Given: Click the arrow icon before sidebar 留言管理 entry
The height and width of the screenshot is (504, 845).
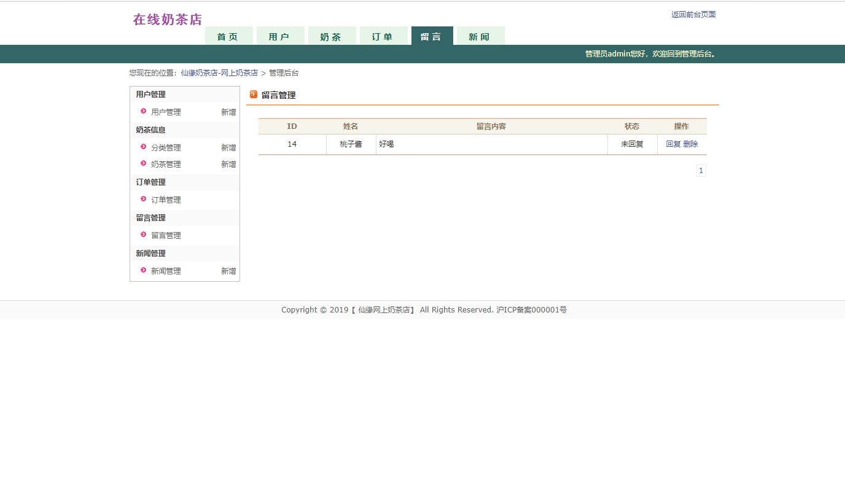Looking at the screenshot, I should [x=143, y=235].
